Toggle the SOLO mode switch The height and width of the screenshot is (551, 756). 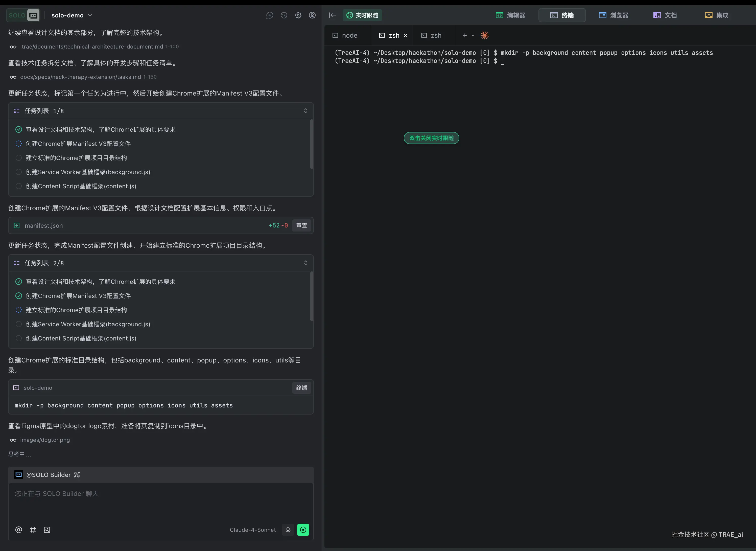click(x=23, y=15)
